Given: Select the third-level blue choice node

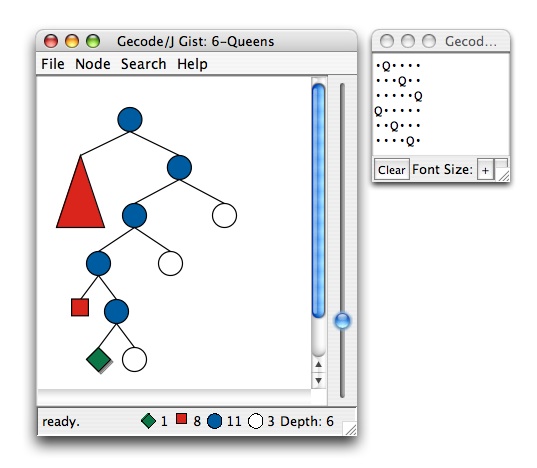Looking at the screenshot, I should (x=134, y=215).
